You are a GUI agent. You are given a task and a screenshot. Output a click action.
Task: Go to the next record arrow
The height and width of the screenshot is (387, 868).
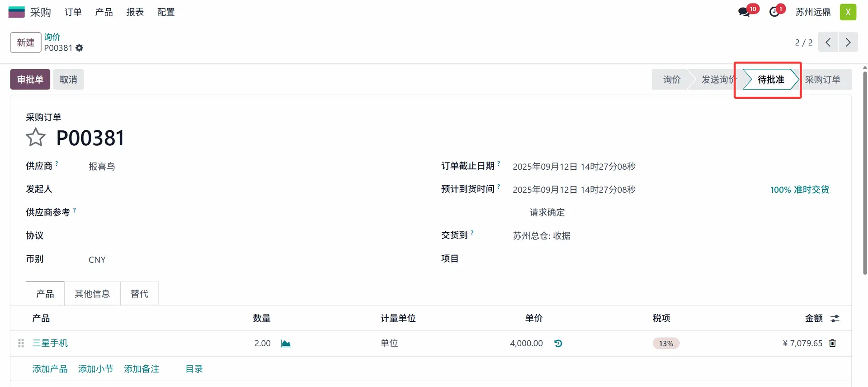click(848, 43)
